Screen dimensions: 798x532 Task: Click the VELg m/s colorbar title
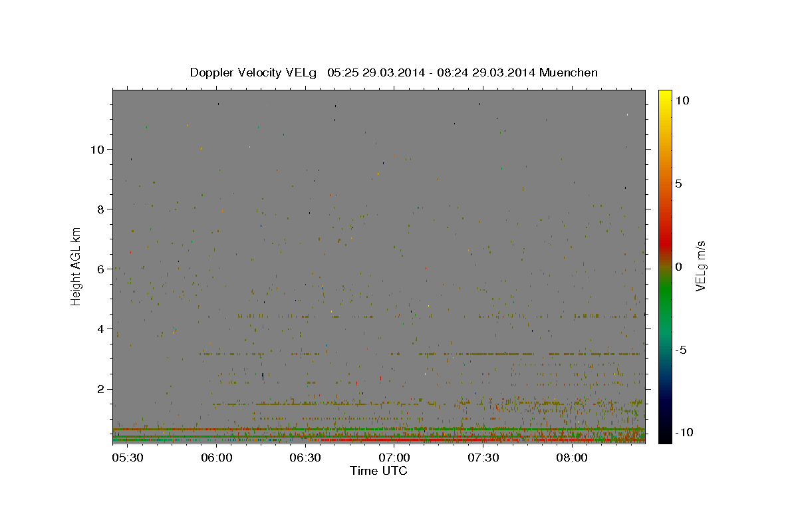[700, 266]
